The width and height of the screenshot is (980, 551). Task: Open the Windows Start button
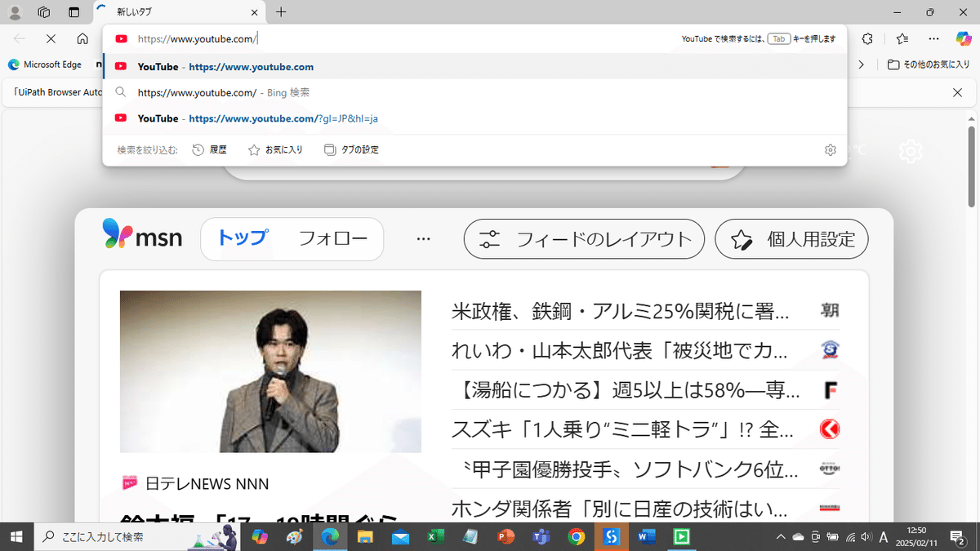point(16,536)
